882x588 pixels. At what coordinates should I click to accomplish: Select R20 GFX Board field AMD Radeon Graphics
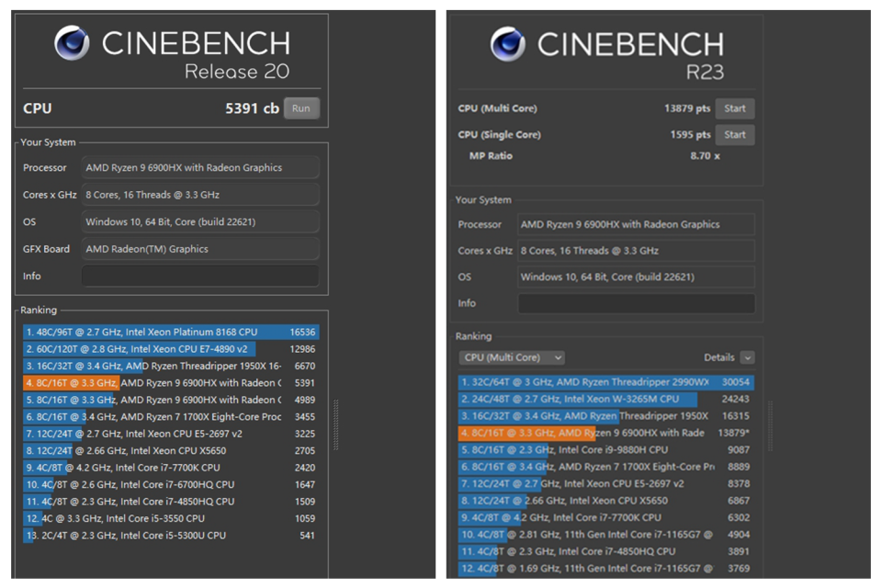200,249
